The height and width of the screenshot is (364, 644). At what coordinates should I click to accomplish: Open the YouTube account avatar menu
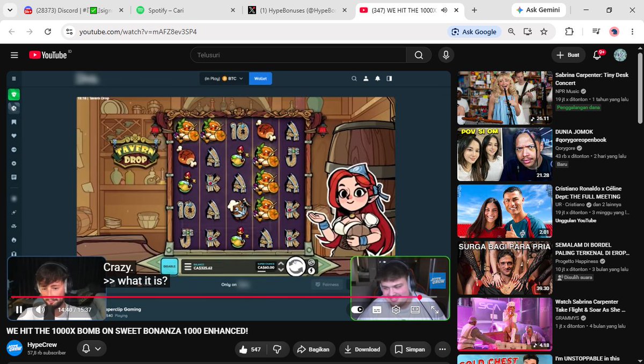click(x=620, y=55)
